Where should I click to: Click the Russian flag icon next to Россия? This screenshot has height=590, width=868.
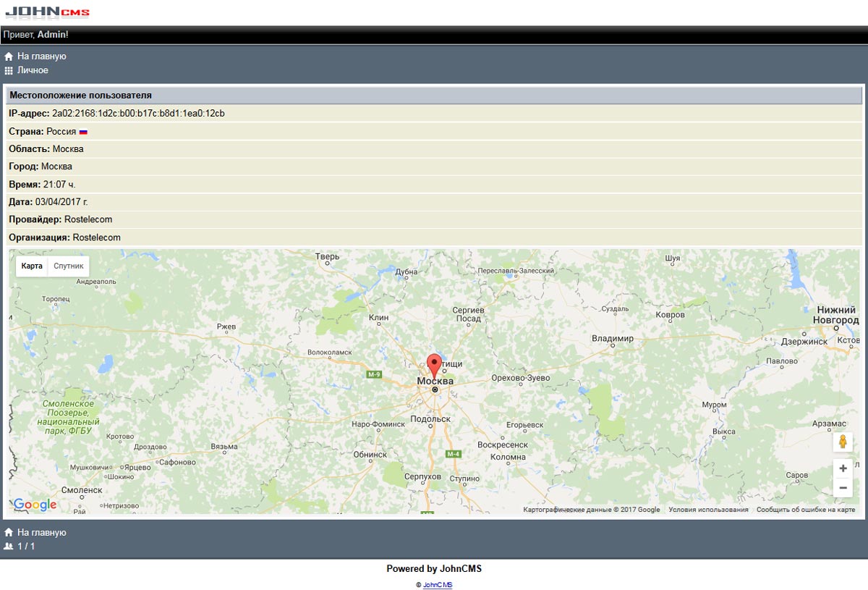click(x=83, y=132)
